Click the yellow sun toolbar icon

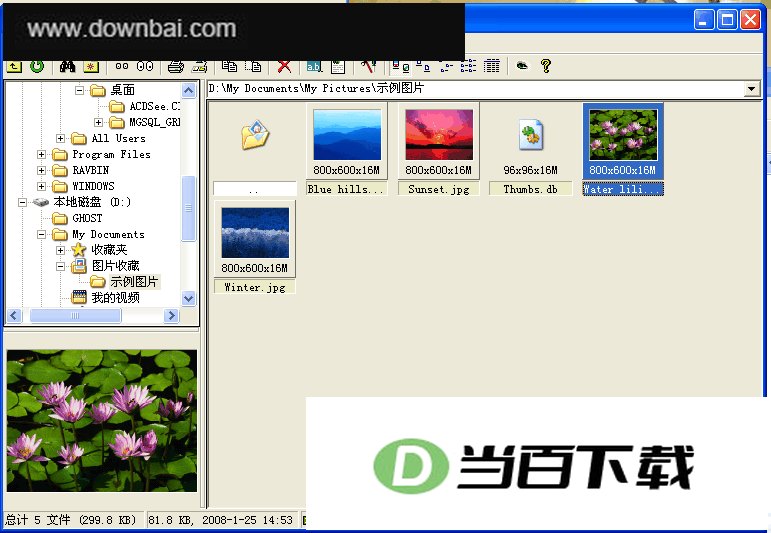91,66
